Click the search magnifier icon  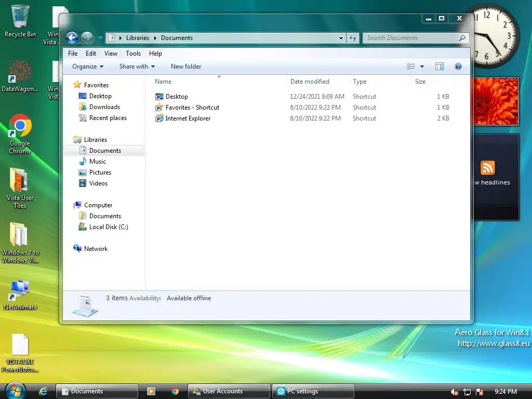point(462,38)
